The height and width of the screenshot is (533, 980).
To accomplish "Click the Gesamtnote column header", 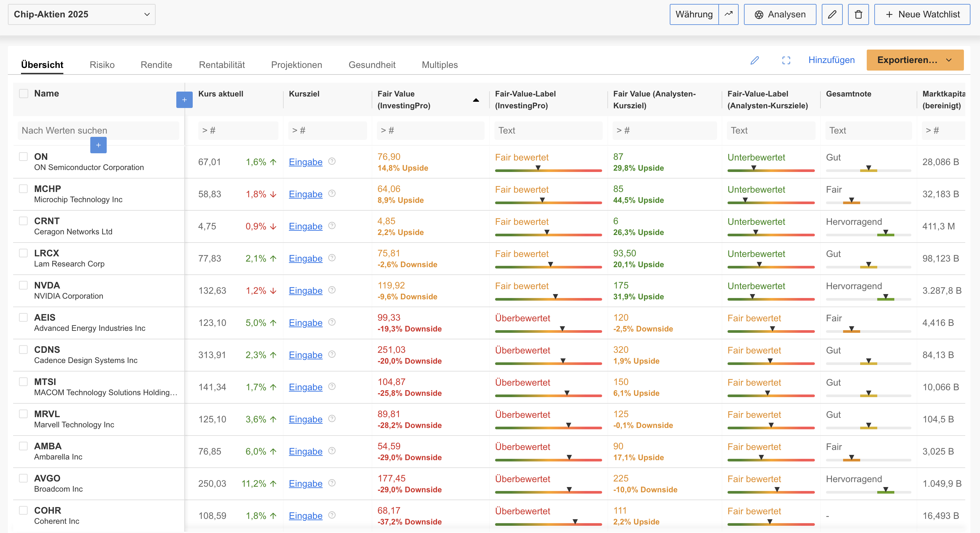I will tap(848, 94).
